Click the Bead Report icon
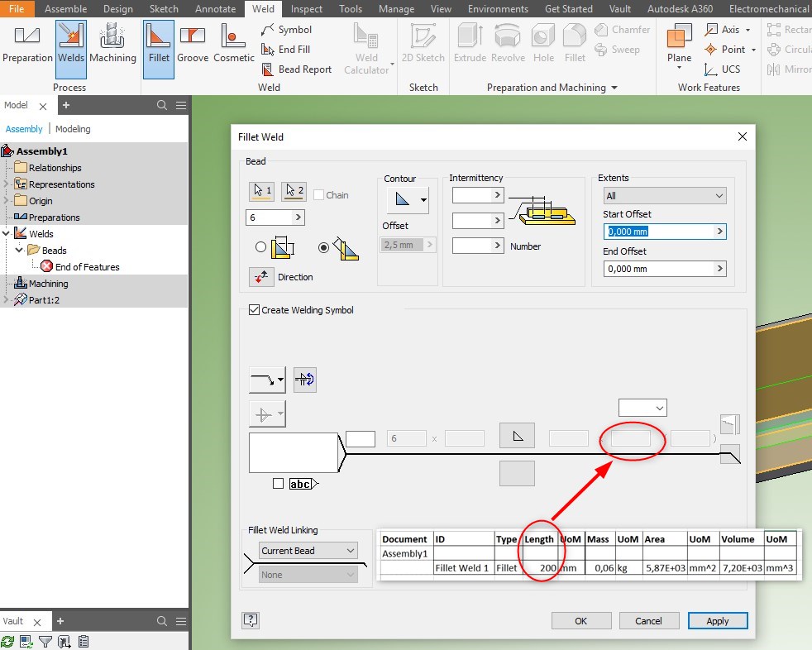This screenshot has height=650, width=812. click(x=269, y=69)
